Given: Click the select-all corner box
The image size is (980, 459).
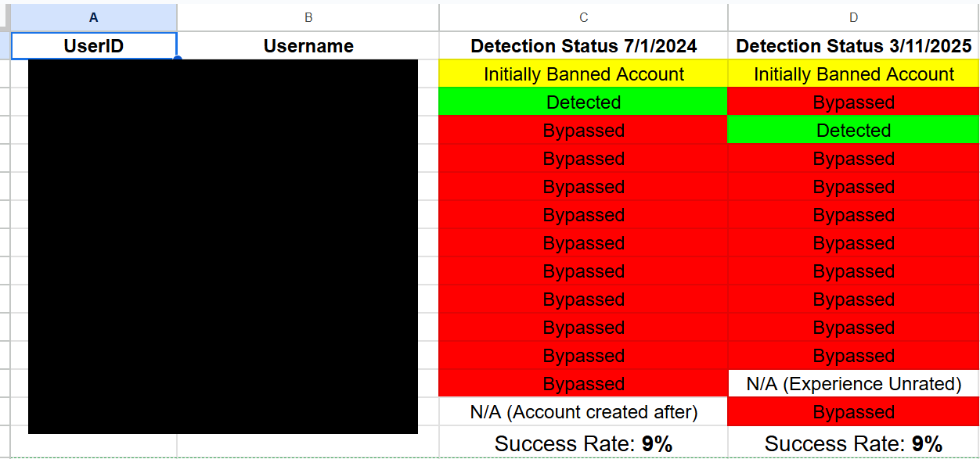Looking at the screenshot, I should 5,17.
